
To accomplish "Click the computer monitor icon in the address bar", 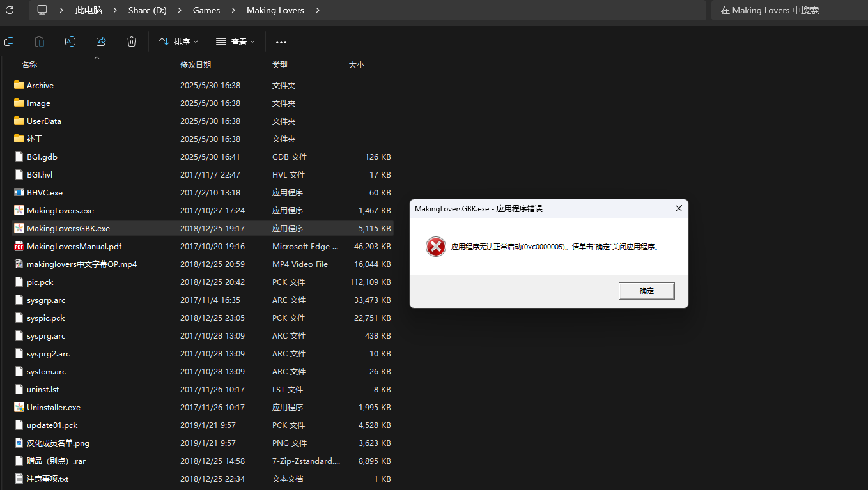I will click(x=43, y=10).
